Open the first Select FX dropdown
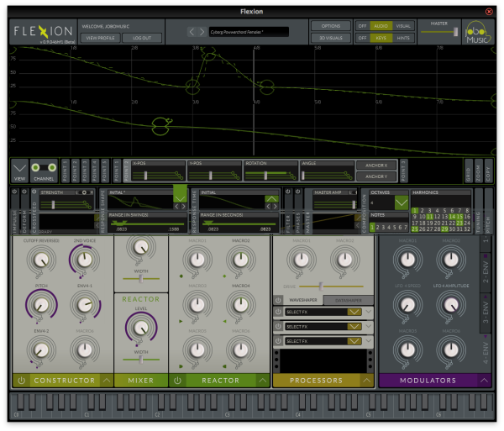This screenshot has width=504, height=431. (x=354, y=312)
